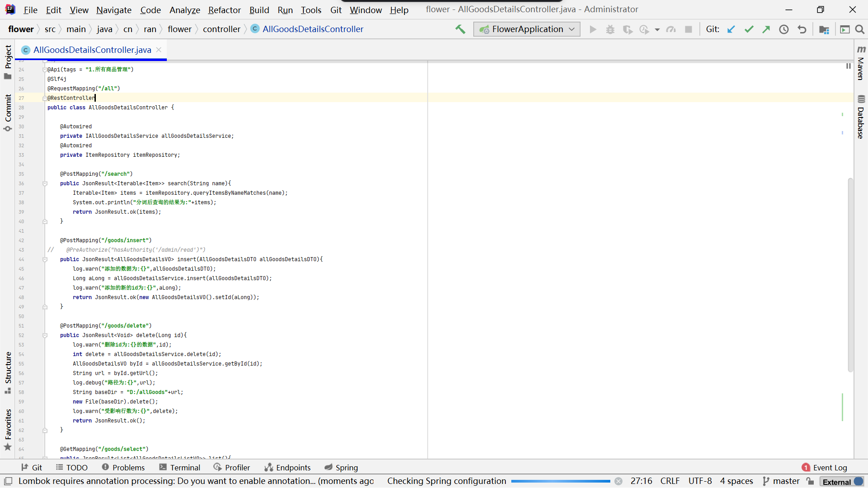Select the Push commits Git icon

(x=767, y=29)
